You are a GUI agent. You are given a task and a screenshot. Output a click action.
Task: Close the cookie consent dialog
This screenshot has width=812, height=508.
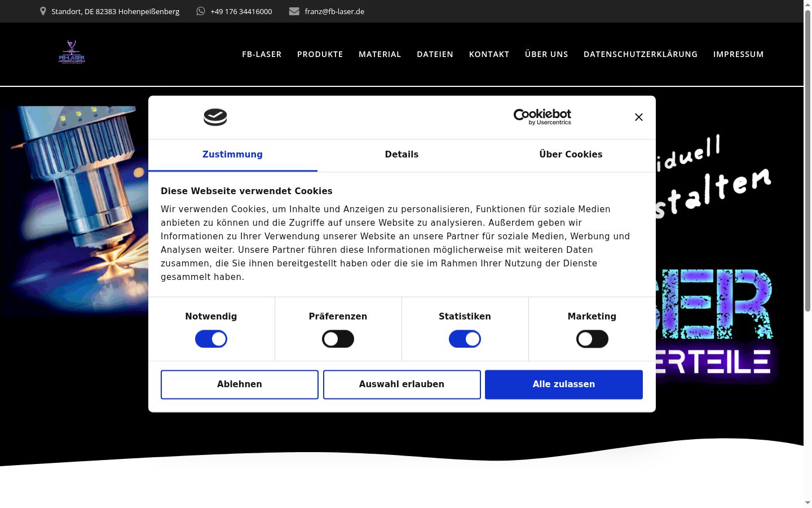(639, 117)
